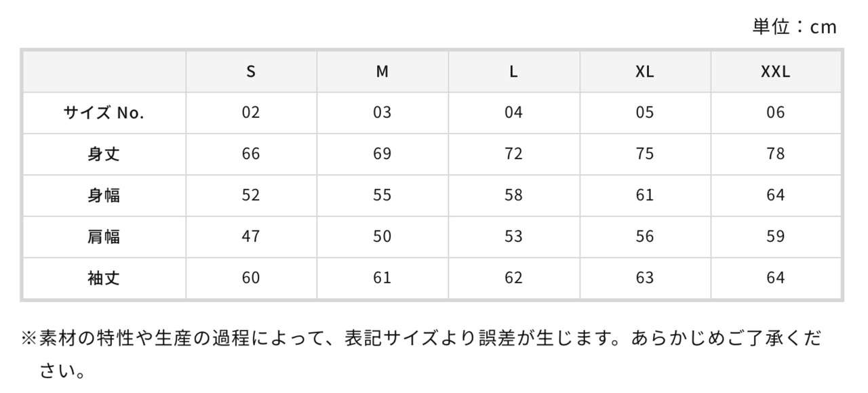868x393 pixels.
Task: Click the M column header
Action: point(382,72)
